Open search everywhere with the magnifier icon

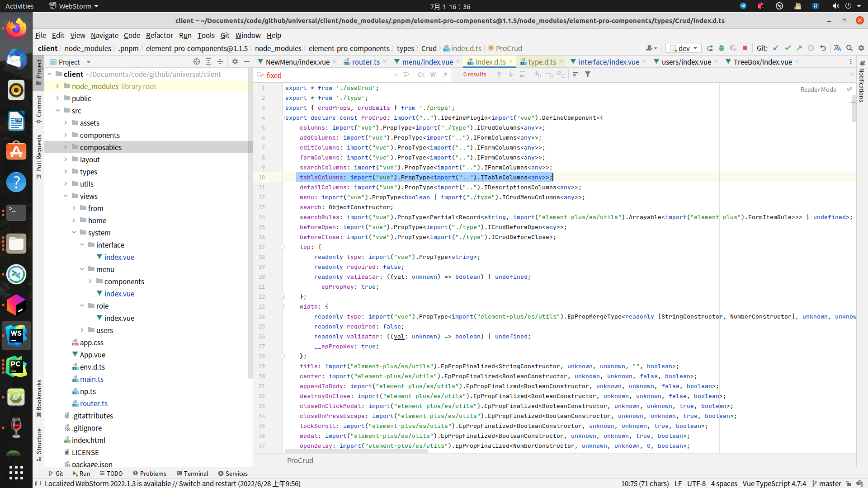click(x=849, y=48)
